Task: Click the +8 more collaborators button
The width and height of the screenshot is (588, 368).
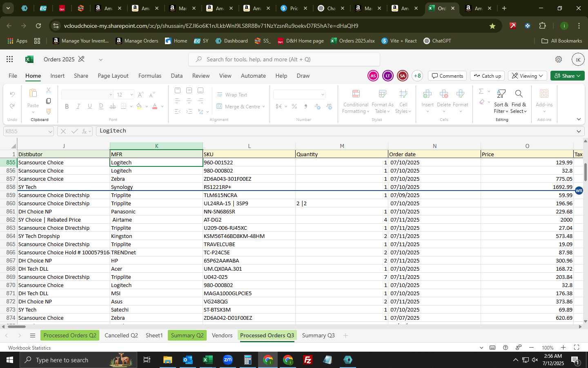Action: (417, 76)
